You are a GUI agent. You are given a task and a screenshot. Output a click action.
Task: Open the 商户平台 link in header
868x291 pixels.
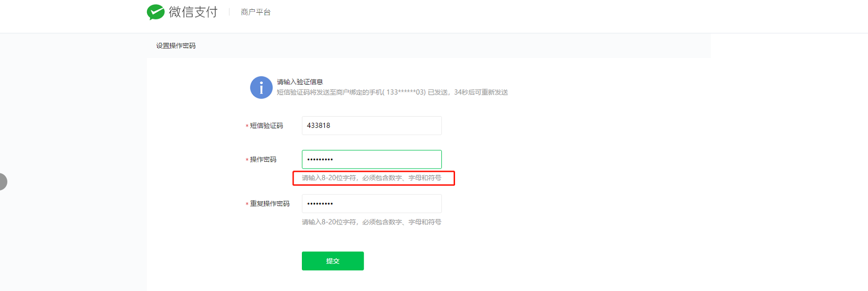click(255, 12)
